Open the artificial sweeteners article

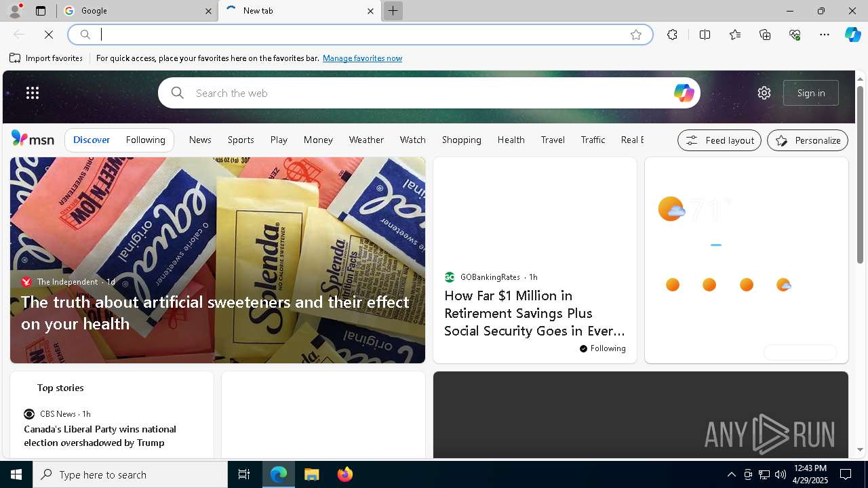[215, 312]
